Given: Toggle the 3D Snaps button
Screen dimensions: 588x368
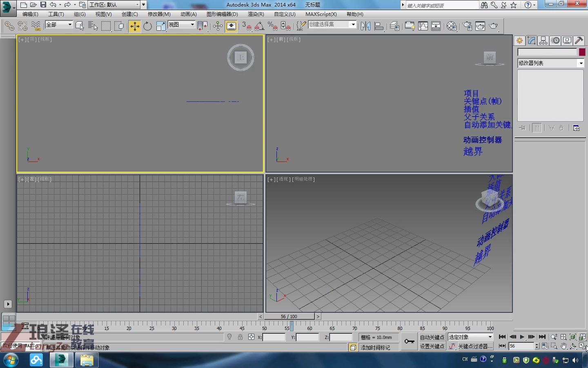Looking at the screenshot, I should [x=246, y=26].
